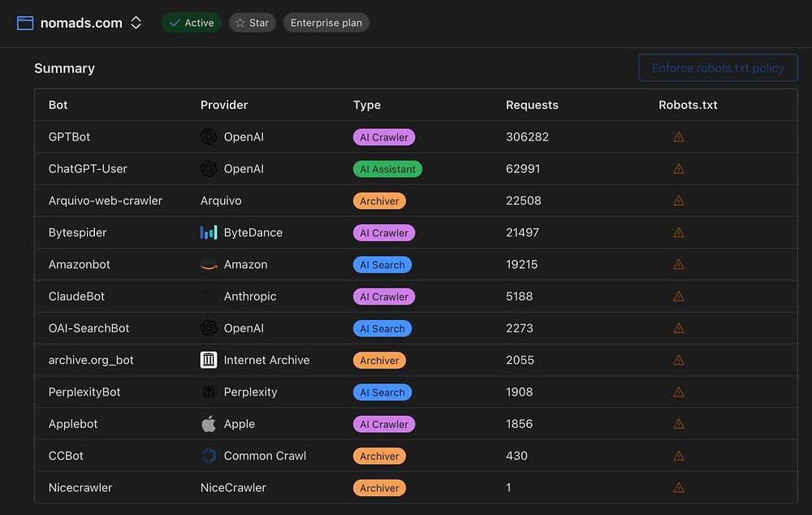Viewport: 812px width, 515px height.
Task: Click the OpenAI logo in GPTBot row
Action: pos(209,136)
